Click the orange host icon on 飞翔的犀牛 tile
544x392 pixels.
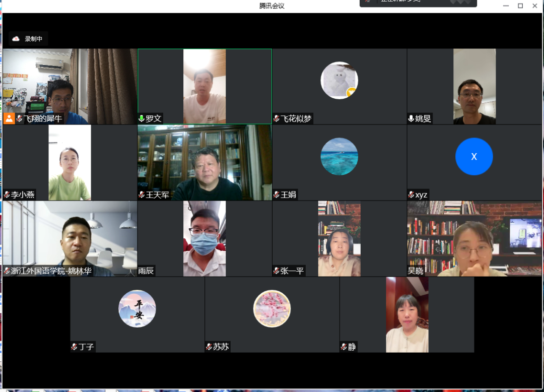coord(9,118)
